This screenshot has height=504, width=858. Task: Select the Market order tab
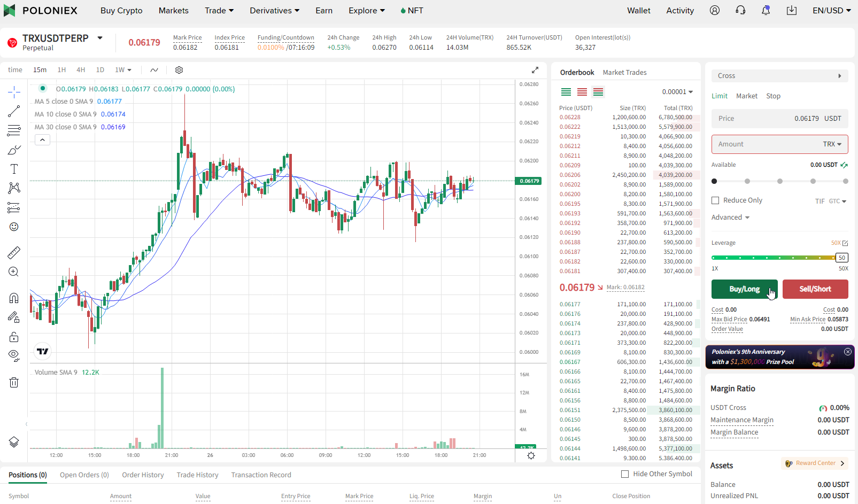[x=746, y=96]
